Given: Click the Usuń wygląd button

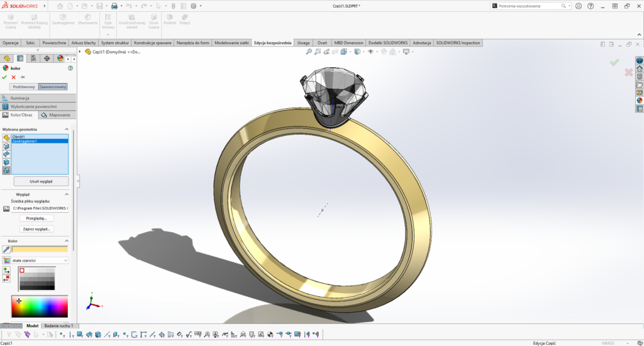Looking at the screenshot, I should [x=40, y=181].
